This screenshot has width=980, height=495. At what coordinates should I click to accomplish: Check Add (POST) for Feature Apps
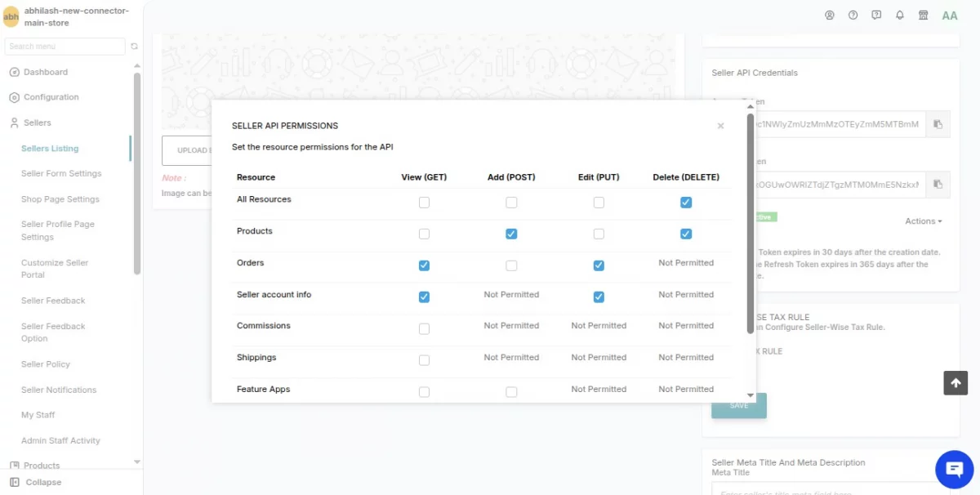511,392
